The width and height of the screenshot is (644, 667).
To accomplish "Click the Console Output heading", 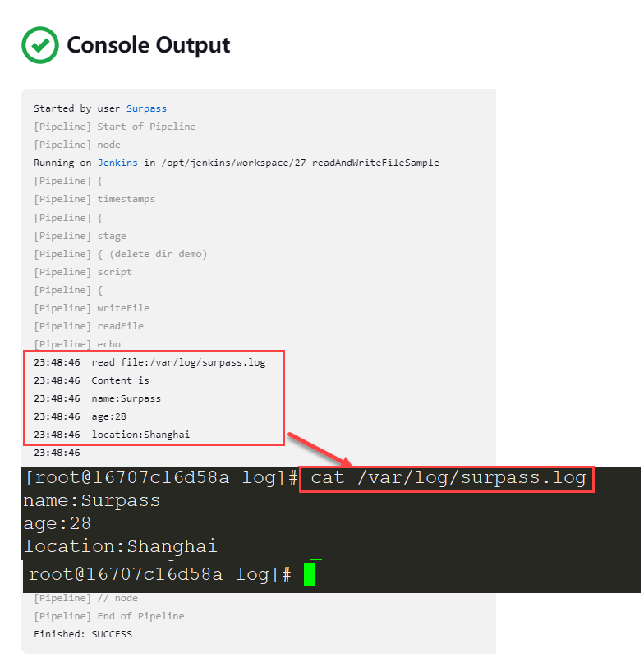I will click(149, 45).
